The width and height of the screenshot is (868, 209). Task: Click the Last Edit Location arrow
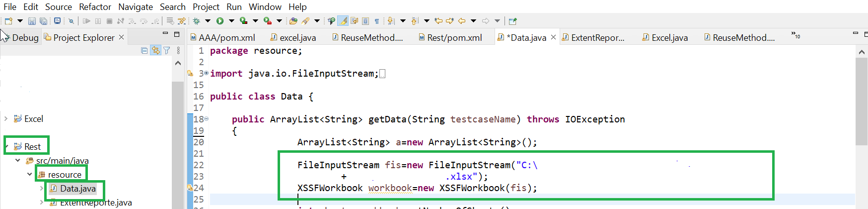coord(438,21)
